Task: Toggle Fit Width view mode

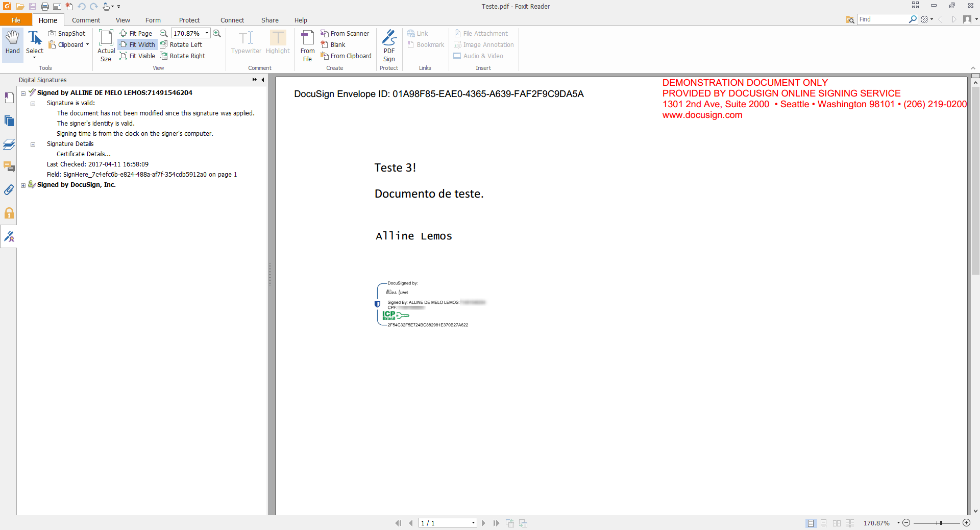Action: tap(137, 45)
